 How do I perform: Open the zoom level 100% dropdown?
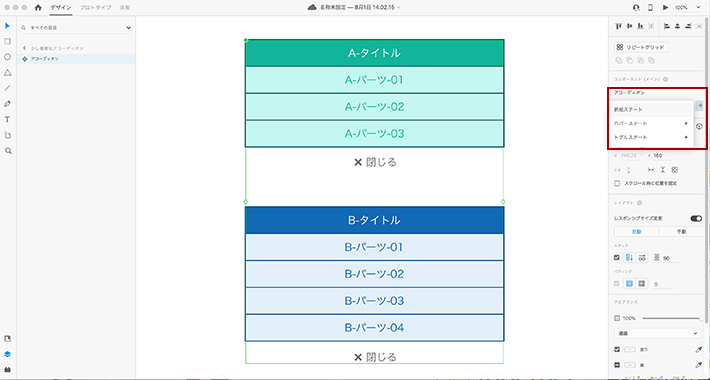click(x=686, y=8)
